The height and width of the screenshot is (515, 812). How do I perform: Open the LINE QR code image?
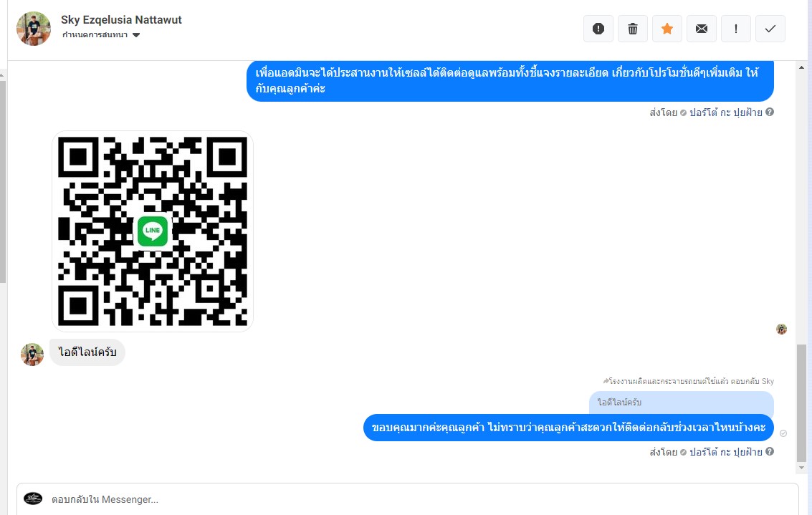pyautogui.click(x=152, y=231)
